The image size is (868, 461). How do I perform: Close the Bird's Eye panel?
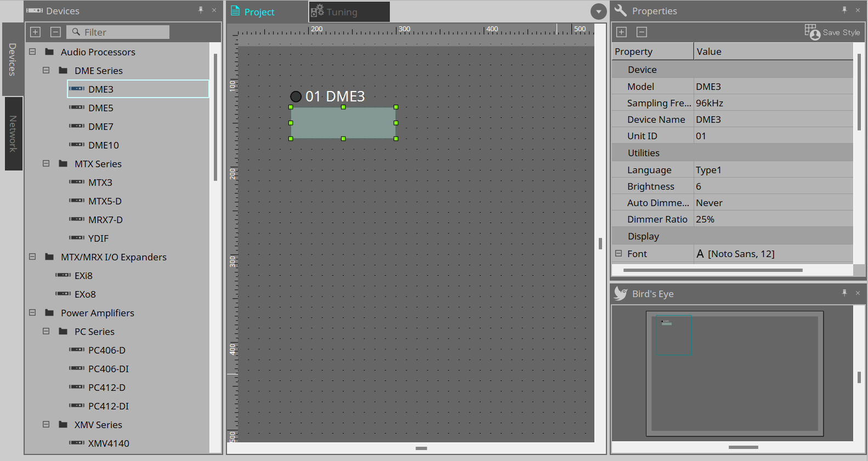coord(858,293)
